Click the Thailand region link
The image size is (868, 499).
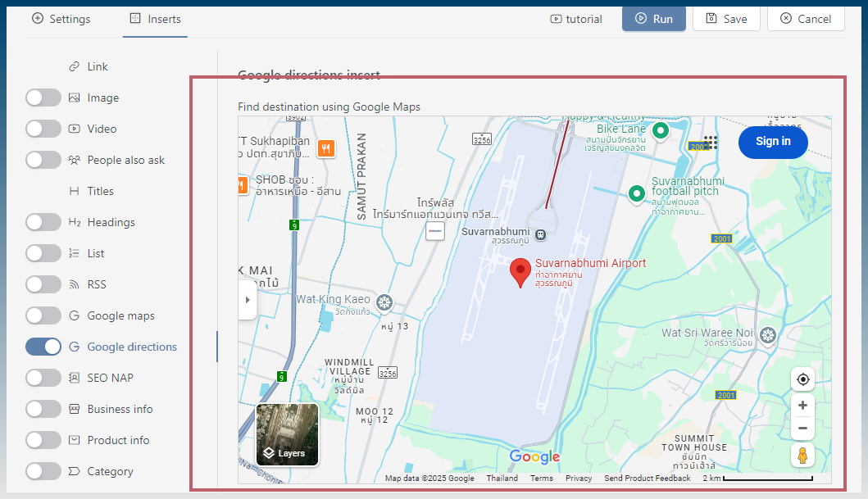tap(502, 478)
